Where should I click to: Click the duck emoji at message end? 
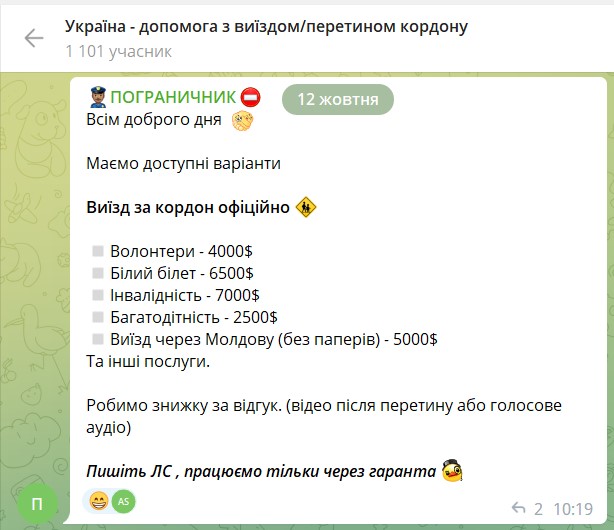click(455, 469)
